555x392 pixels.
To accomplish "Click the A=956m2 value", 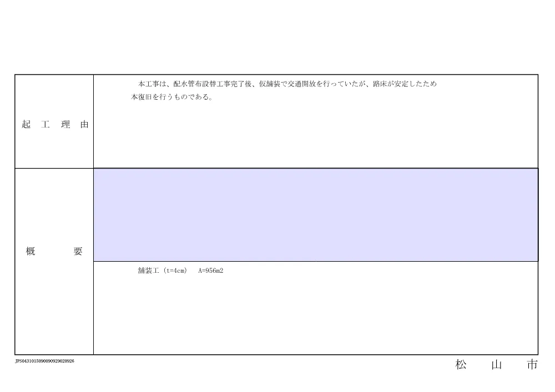I will pyautogui.click(x=210, y=271).
